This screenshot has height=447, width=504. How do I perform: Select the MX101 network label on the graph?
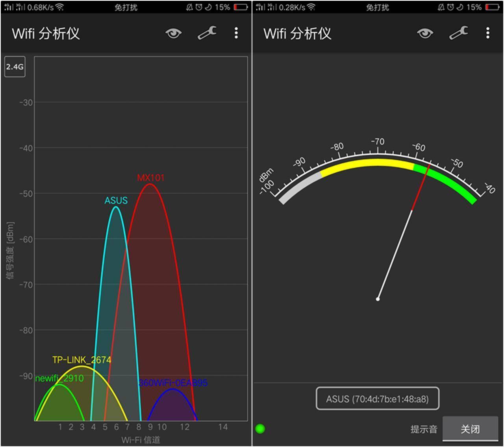[151, 177]
